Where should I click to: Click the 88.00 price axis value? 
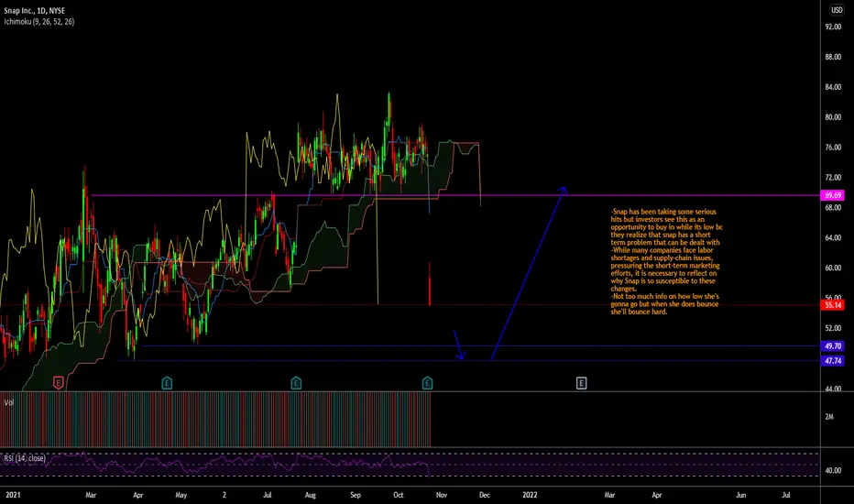(x=833, y=57)
